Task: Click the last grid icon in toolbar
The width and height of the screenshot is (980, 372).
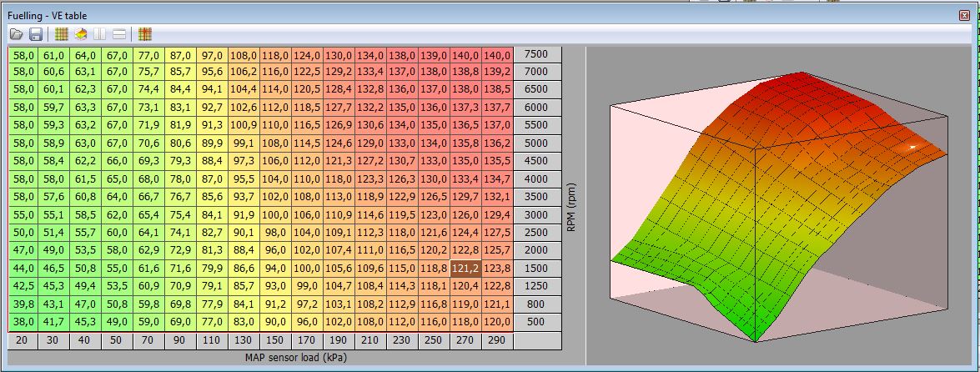Action: click(x=145, y=34)
